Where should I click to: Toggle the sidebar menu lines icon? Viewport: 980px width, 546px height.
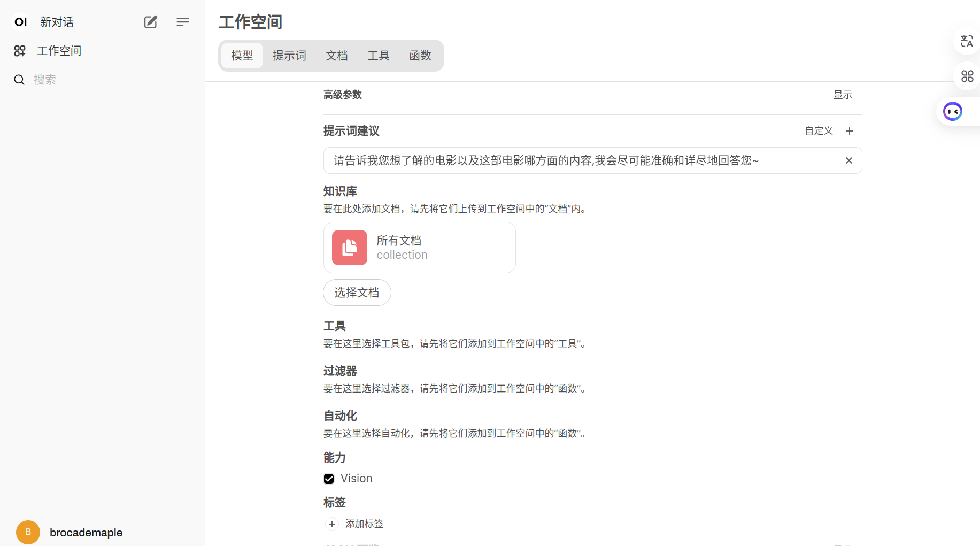[182, 22]
